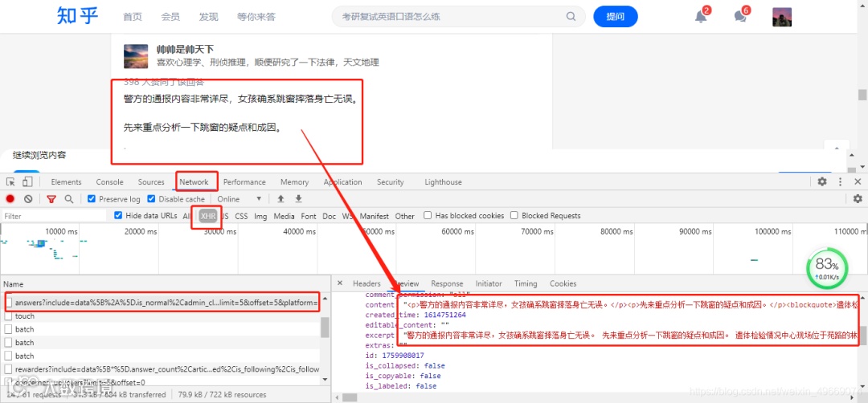868x403 pixels.
Task: Click the 提问 ask question button
Action: (x=615, y=17)
